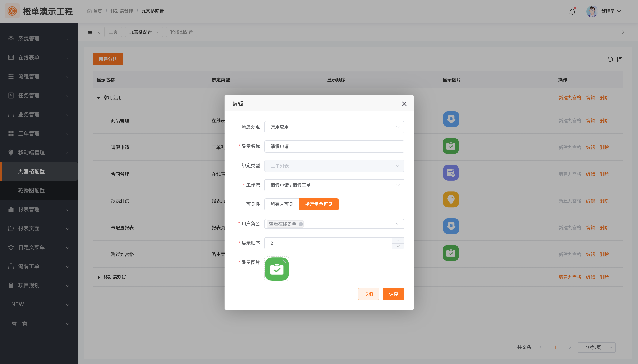Close the 九宫格配置 tab with its X
Screen dimensions: 638x364
(157, 32)
